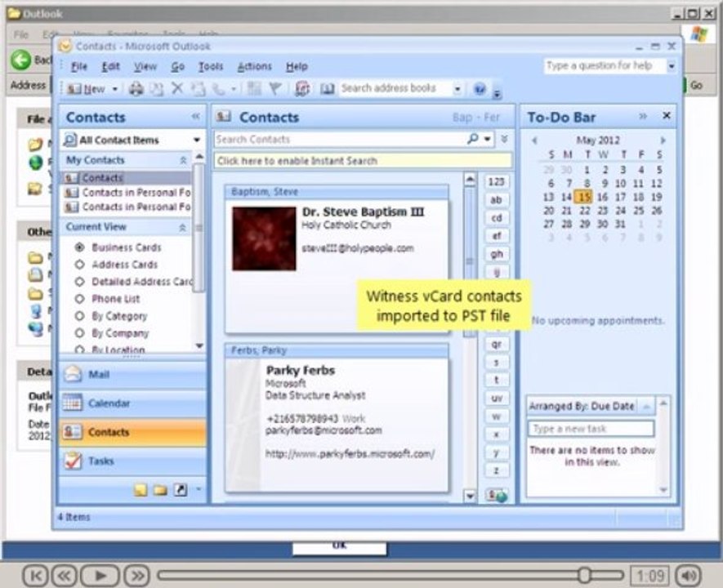The width and height of the screenshot is (723, 588).
Task: Collapse Current View section chevron
Action: 183,227
